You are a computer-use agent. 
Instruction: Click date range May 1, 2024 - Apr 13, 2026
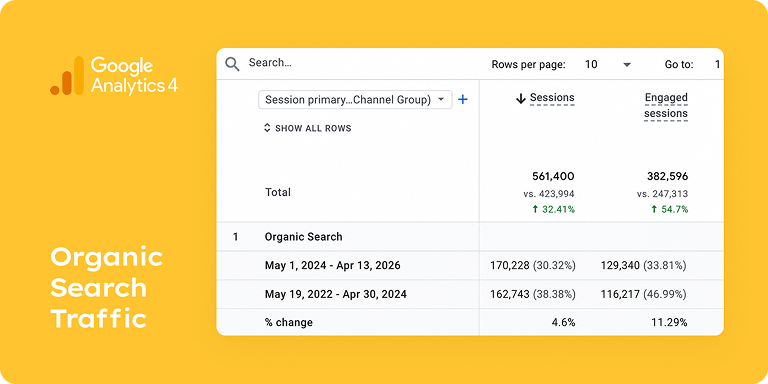point(333,265)
